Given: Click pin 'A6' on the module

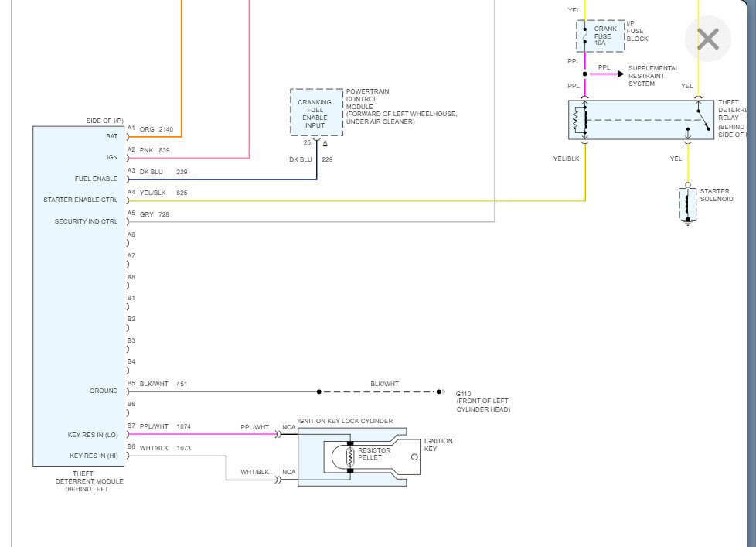Looking at the screenshot, I should pos(131,235).
